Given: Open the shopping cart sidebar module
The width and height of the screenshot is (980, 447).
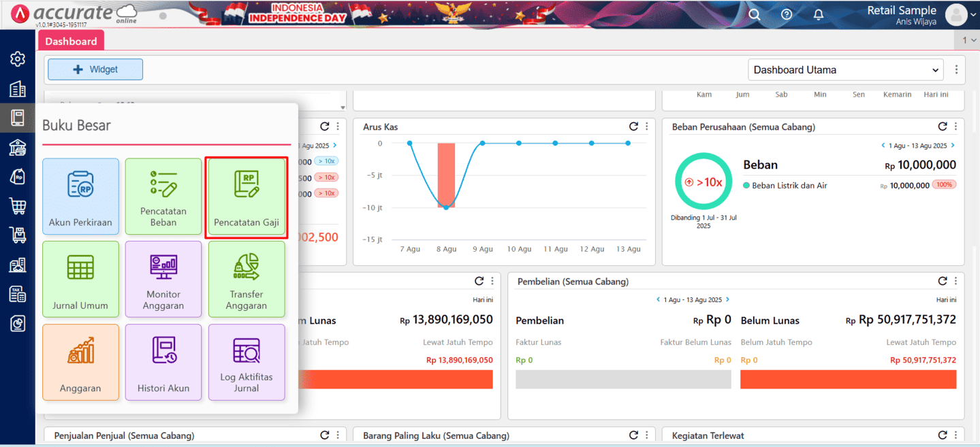Looking at the screenshot, I should [x=18, y=205].
